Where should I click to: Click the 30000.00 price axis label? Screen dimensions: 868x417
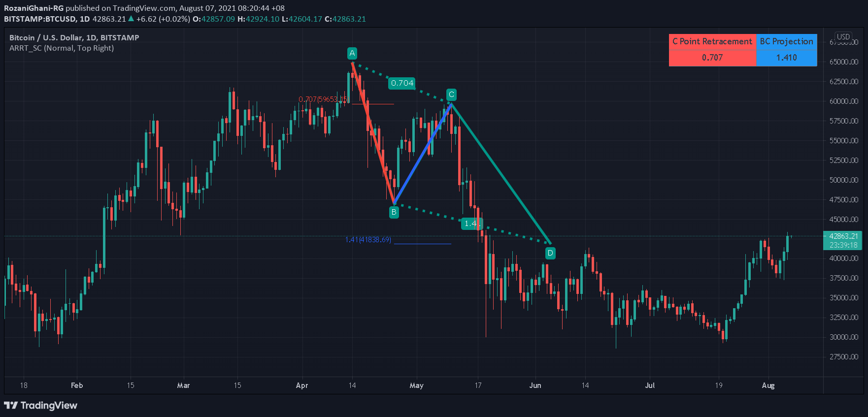[844, 337]
